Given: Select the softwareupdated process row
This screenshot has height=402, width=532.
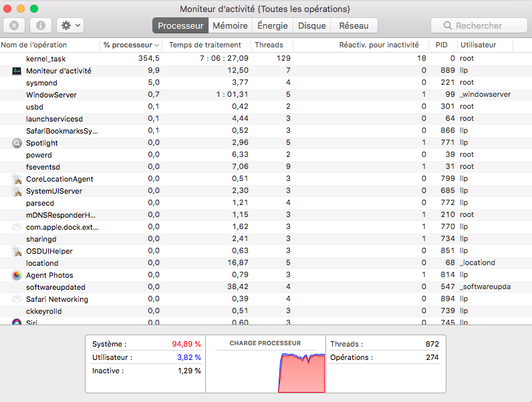Looking at the screenshot, I should pyautogui.click(x=266, y=287).
